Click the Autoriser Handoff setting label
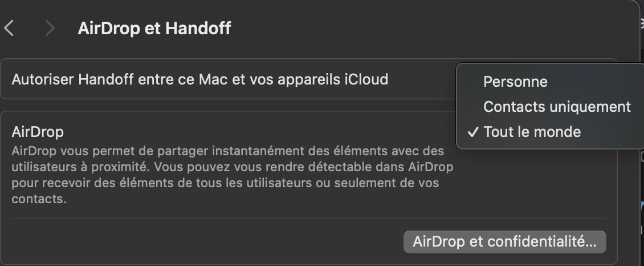 199,79
